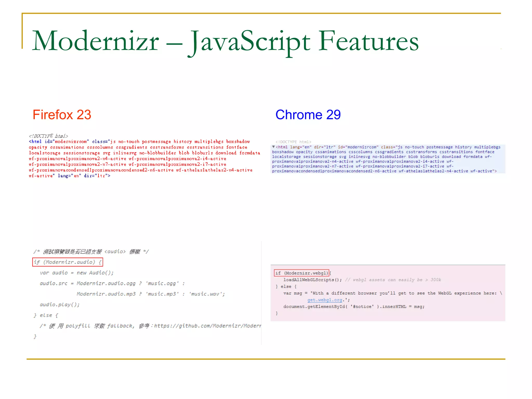Screen dimensions: 532x399
Task: Click the polyfill fallback comment with github URL
Action: 150,326
